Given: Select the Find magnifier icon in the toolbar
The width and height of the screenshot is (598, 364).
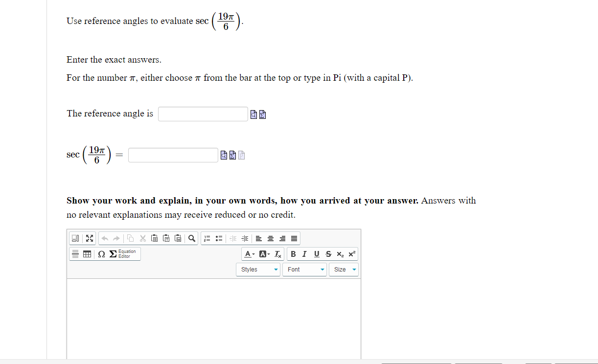Looking at the screenshot, I should click(x=191, y=238).
